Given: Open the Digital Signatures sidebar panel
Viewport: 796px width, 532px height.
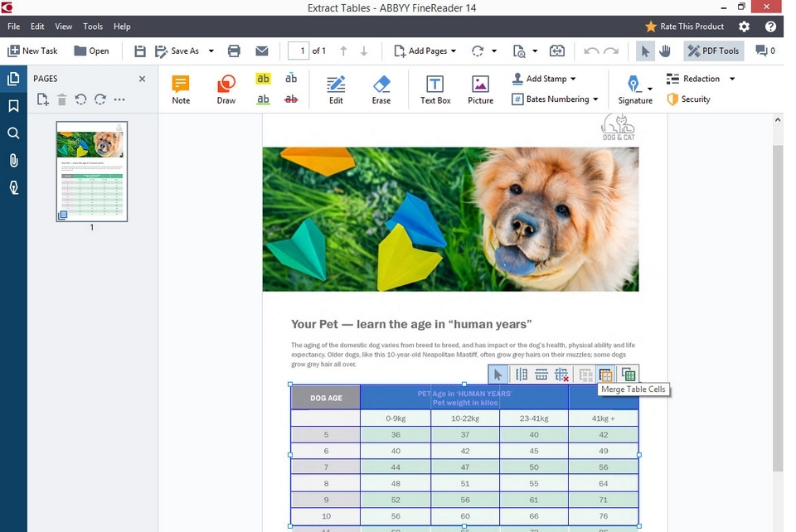Looking at the screenshot, I should 14,187.
